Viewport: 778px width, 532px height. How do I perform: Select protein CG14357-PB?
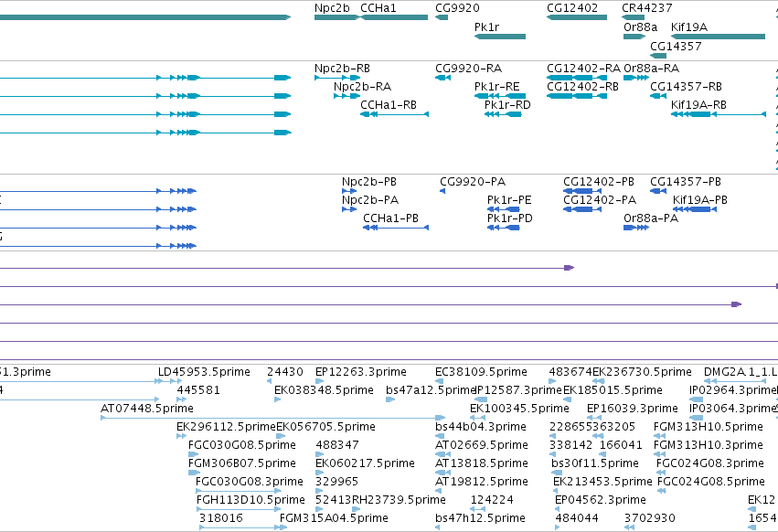coord(658,190)
